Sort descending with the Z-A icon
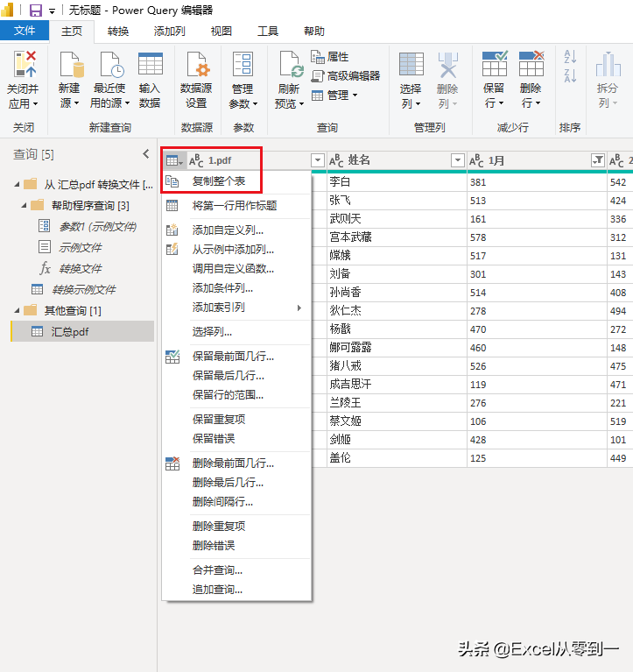 pyautogui.click(x=570, y=75)
